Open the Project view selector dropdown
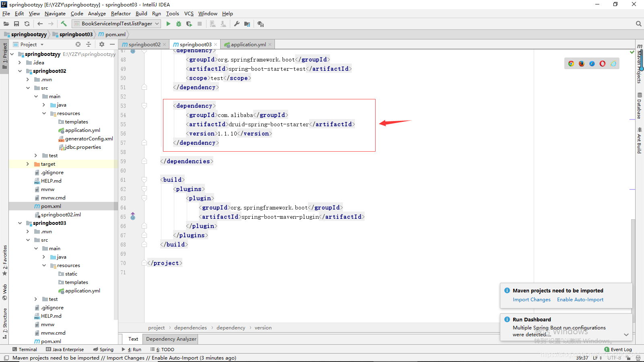The height and width of the screenshot is (362, 644). pos(42,45)
